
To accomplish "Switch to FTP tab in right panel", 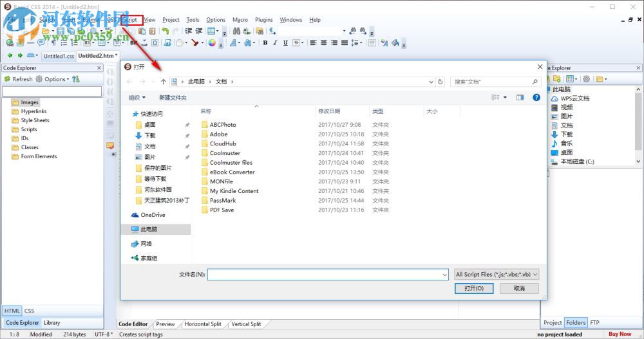I will (594, 322).
